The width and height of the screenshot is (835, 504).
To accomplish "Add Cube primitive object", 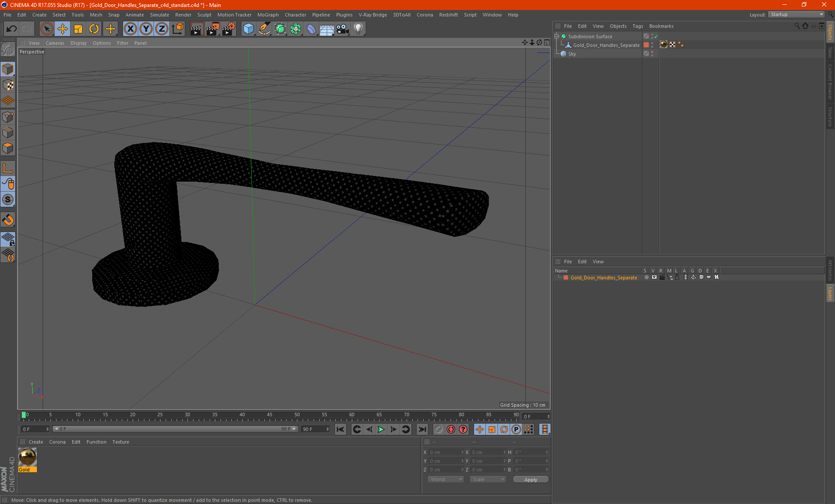I will 248,29.
